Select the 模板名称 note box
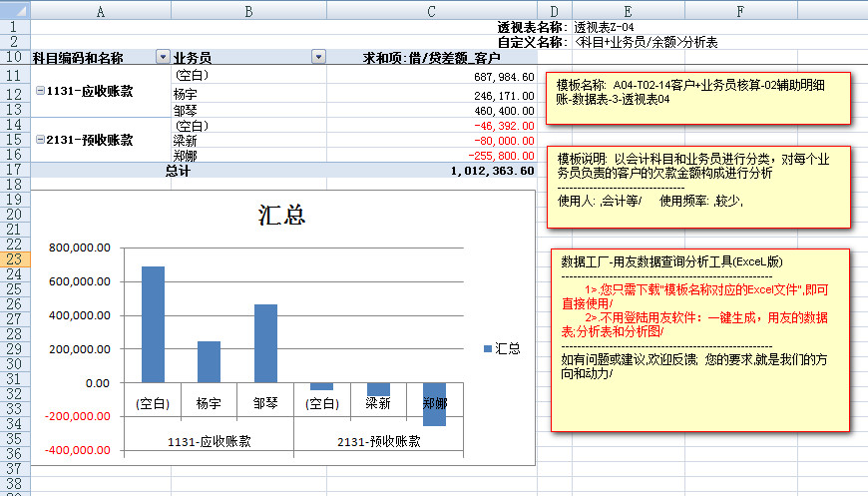 [697, 98]
